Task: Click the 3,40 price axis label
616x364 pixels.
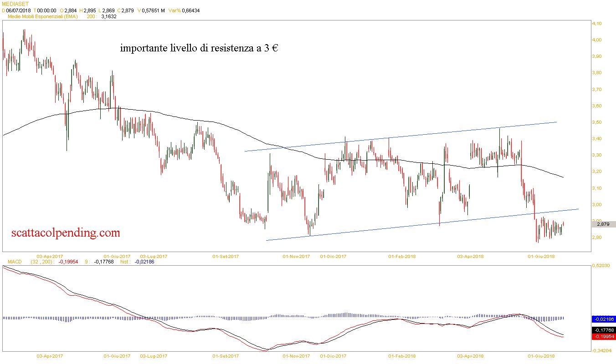Action: [597, 138]
